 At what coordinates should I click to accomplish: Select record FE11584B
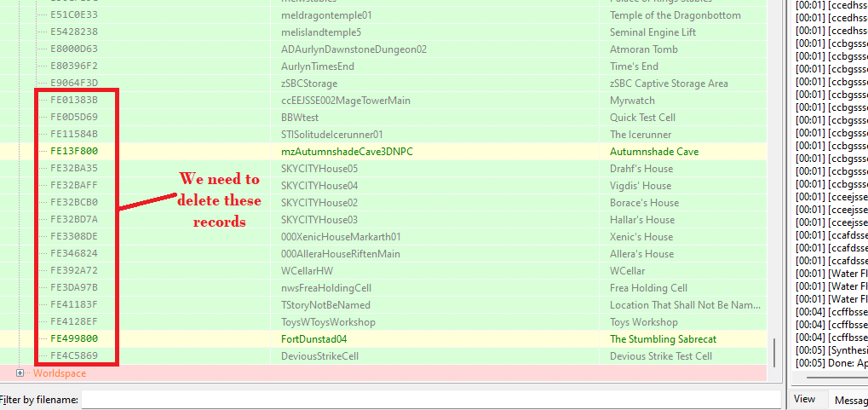[74, 135]
